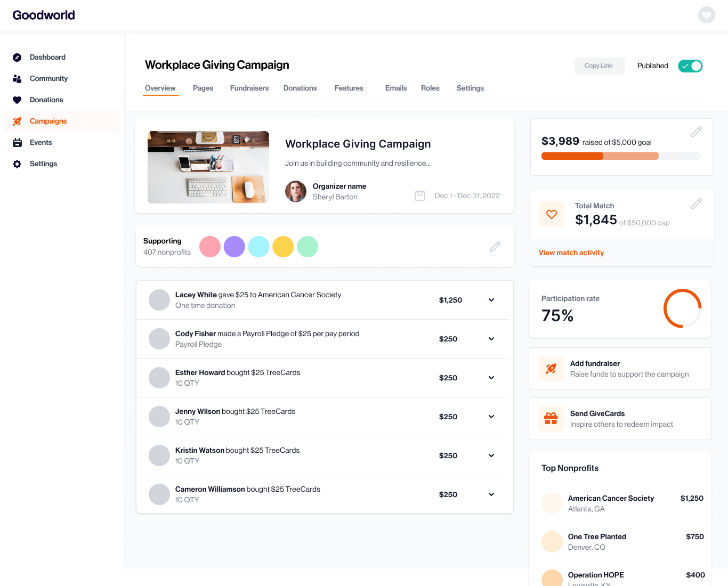Click the Copy Link button
The height and width of the screenshot is (586, 728).
coord(599,66)
